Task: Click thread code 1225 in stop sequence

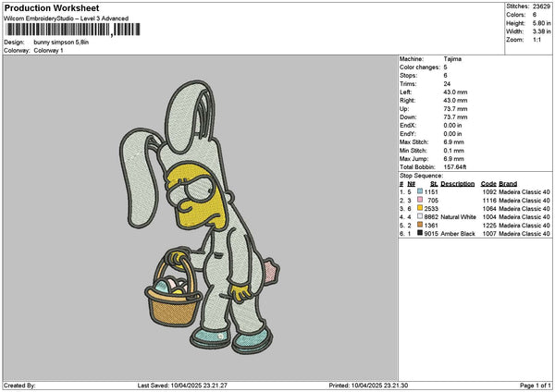Action: 489,225
